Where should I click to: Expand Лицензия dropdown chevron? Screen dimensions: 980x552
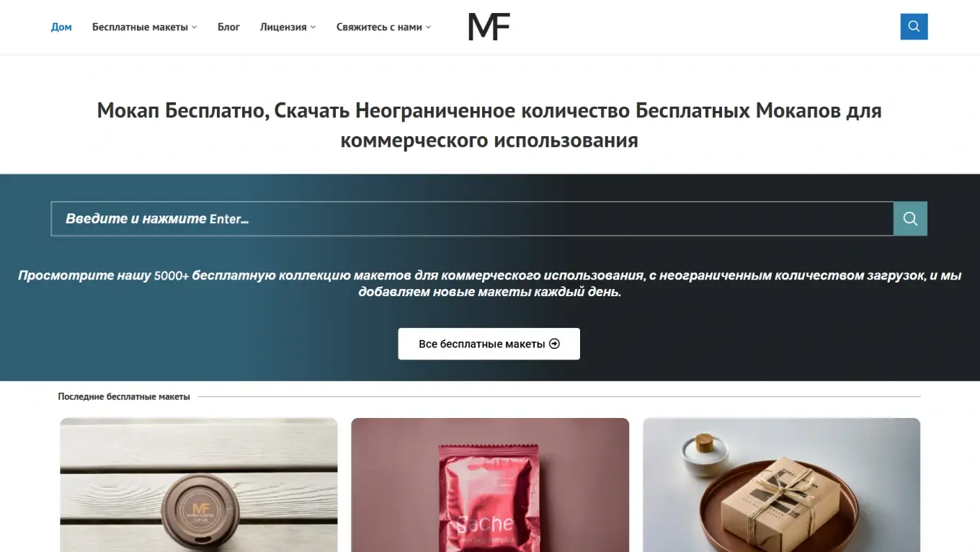[x=313, y=27]
